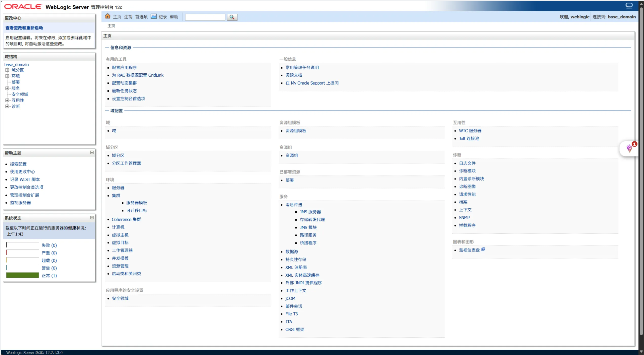Open 配置应用程序 link
Viewport: 644px width, 355px height.
tap(124, 67)
